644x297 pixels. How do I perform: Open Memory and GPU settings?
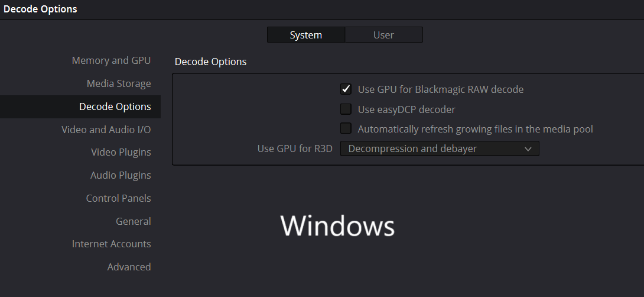pos(111,60)
